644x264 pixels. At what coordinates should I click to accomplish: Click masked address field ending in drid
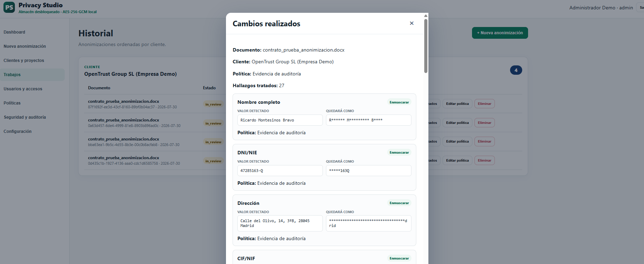coord(369,223)
